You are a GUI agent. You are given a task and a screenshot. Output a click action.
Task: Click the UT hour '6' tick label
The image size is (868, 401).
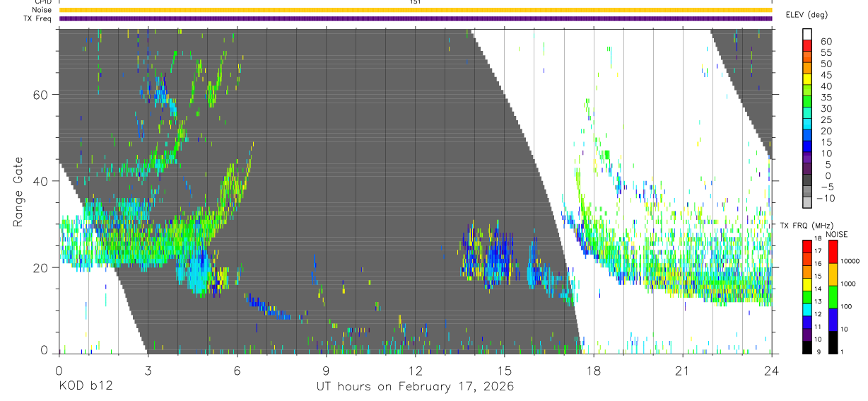tap(237, 370)
